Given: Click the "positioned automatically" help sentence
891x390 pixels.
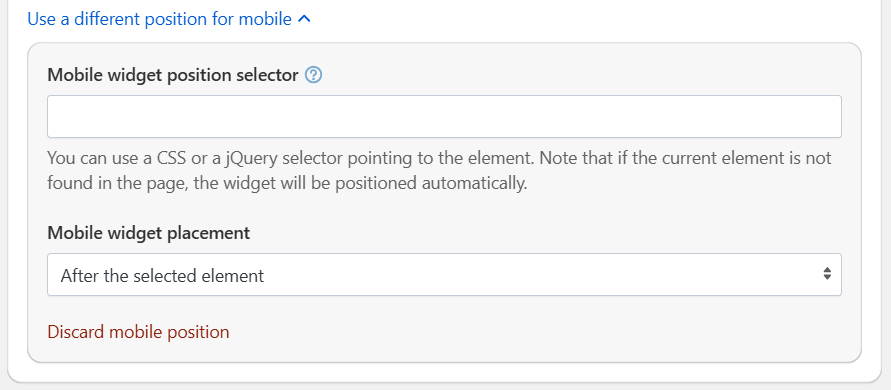Looking at the screenshot, I should click(288, 184).
